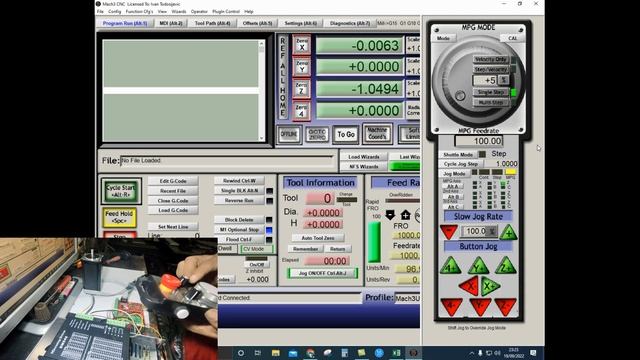The image size is (640, 360).
Task: Click the Windows search circle in the taskbar
Action: 241,353
